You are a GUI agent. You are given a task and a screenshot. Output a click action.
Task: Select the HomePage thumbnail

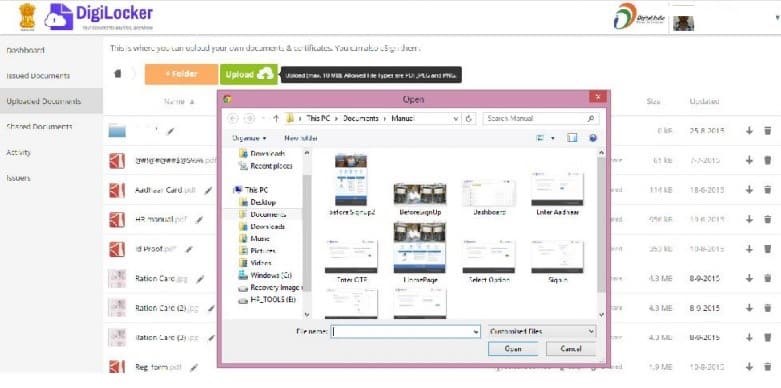point(419,253)
